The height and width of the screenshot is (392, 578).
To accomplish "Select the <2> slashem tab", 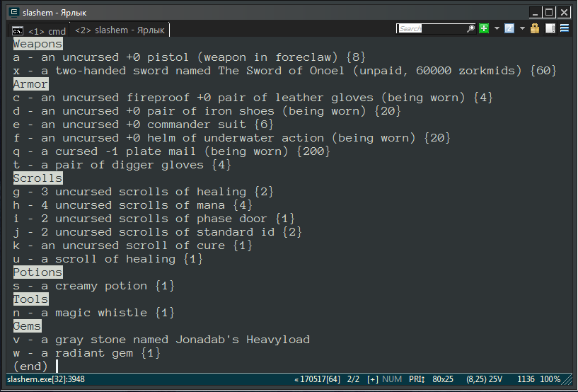I will point(120,30).
